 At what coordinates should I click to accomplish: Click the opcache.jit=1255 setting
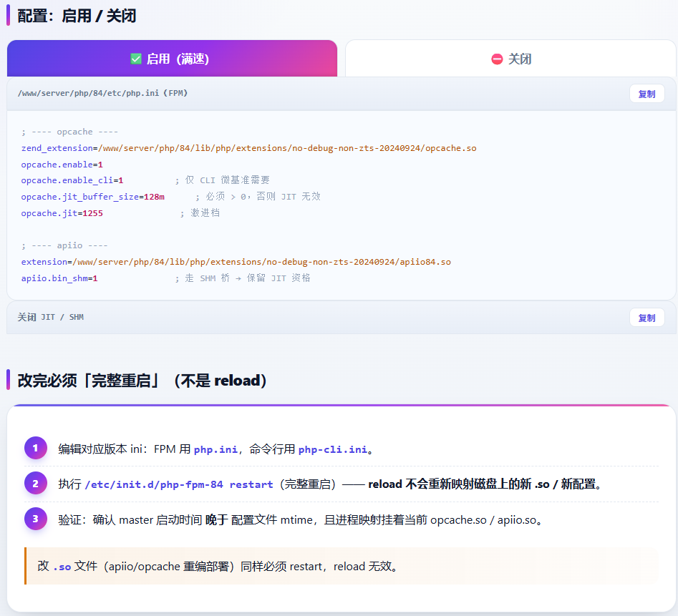coord(62,213)
